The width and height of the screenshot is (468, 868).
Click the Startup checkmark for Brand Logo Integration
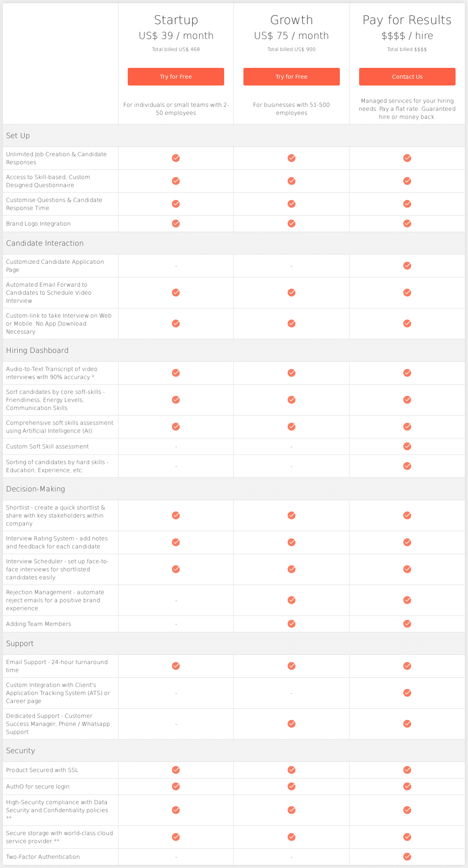click(176, 223)
